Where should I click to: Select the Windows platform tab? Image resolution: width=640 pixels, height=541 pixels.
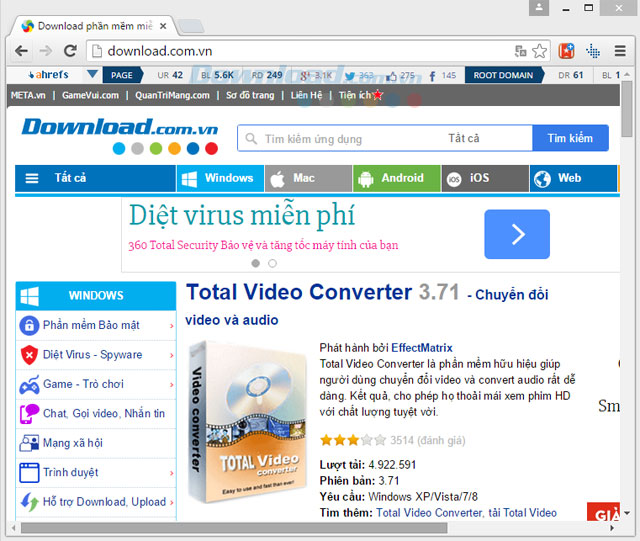(220, 178)
